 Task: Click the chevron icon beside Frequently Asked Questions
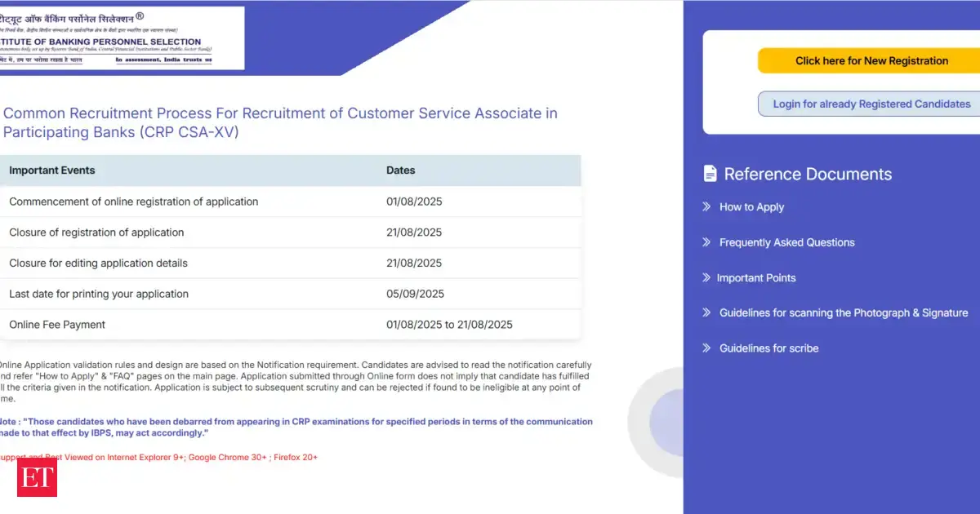706,242
